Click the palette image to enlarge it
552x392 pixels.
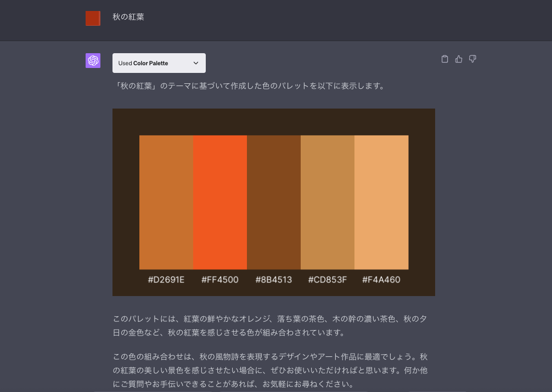tap(274, 202)
